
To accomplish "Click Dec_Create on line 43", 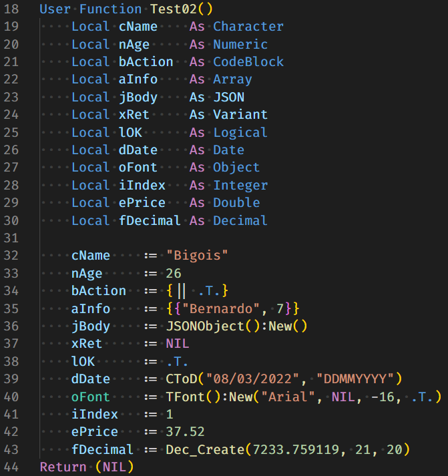I will [x=205, y=449].
